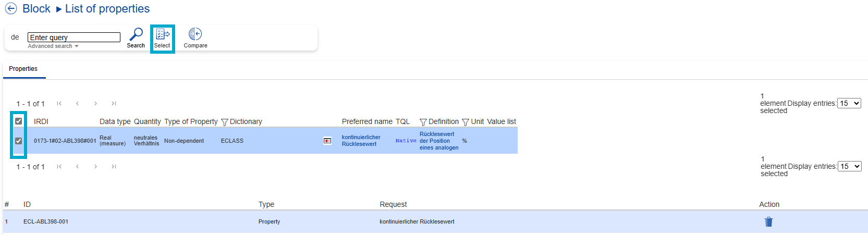Delete the ECL-ABL398-001 entry with the trash icon
This screenshot has width=868, height=235.
(x=768, y=222)
